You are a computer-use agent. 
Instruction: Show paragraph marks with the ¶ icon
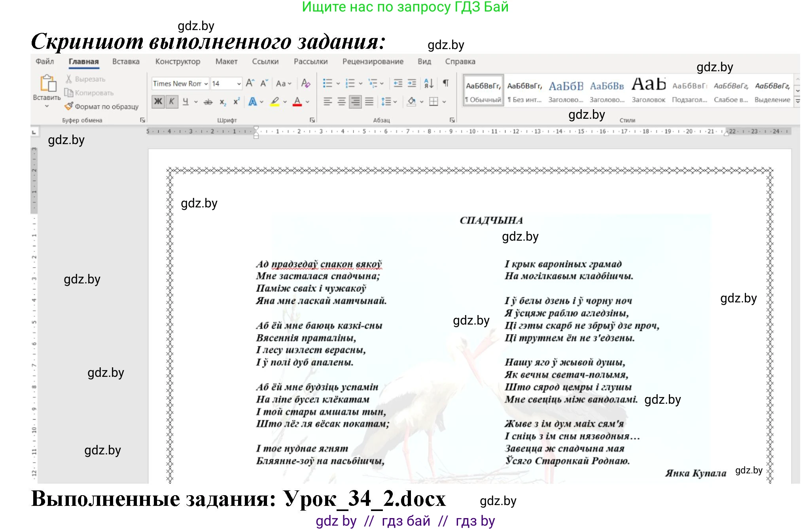(x=446, y=83)
